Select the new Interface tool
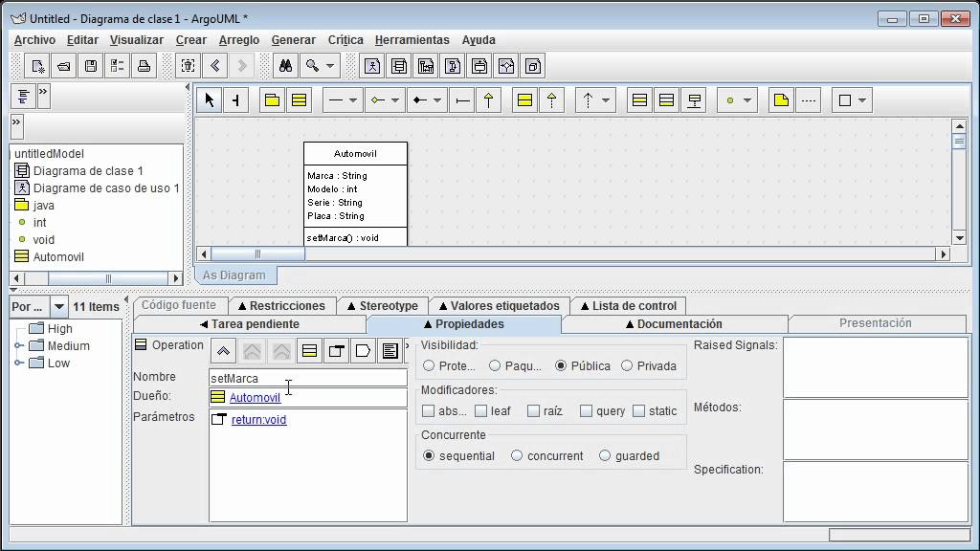 click(x=525, y=99)
